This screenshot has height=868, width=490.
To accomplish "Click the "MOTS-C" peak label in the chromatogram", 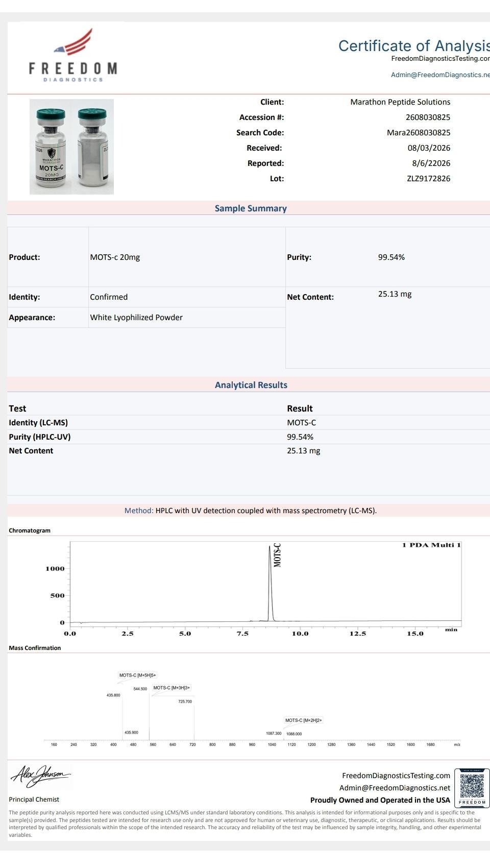I will click(x=277, y=556).
